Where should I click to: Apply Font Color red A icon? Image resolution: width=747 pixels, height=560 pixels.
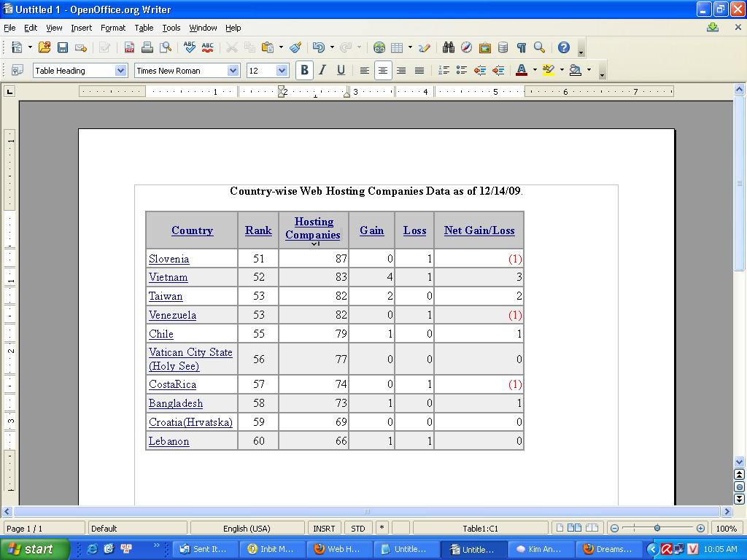coord(522,71)
